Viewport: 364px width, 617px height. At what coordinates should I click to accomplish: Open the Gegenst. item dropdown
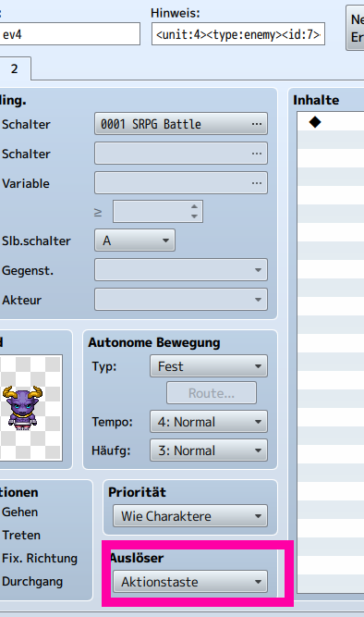coord(181,270)
